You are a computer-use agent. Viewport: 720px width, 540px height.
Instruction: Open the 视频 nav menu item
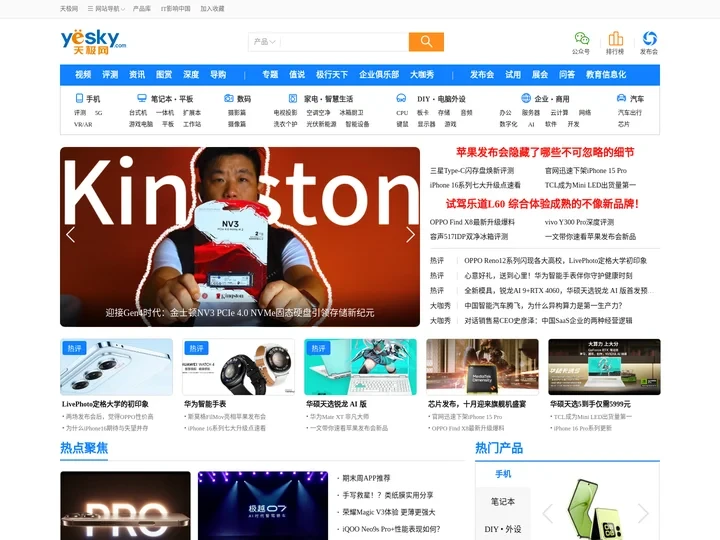[x=83, y=74]
